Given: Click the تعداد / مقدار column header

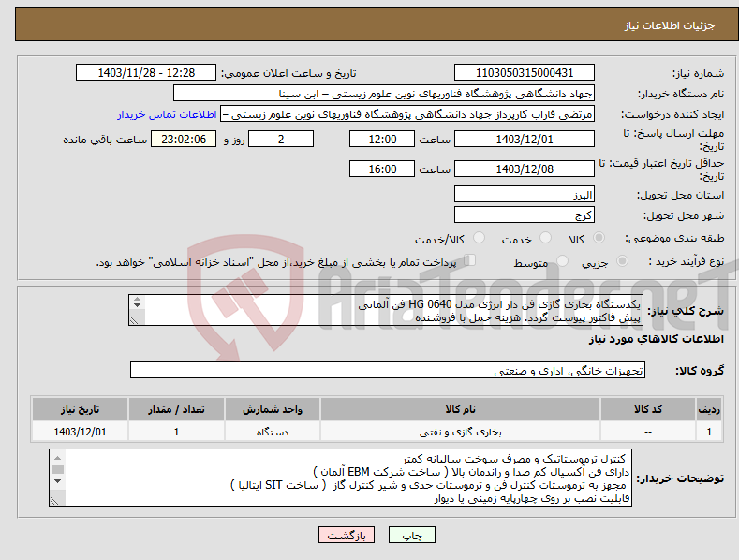Looking at the screenshot, I should 176,409.
